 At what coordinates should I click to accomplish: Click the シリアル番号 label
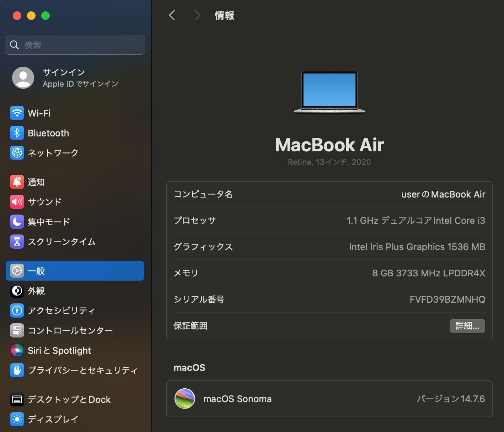tap(199, 299)
